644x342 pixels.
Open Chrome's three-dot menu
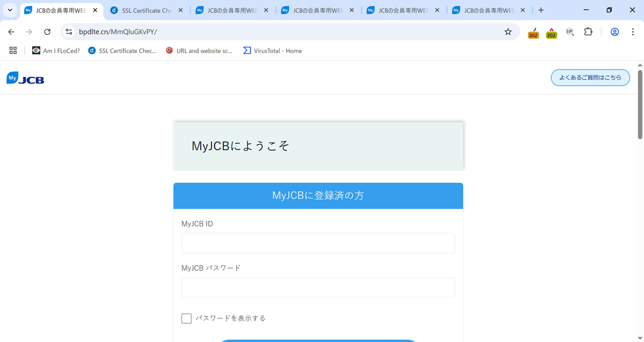[632, 32]
